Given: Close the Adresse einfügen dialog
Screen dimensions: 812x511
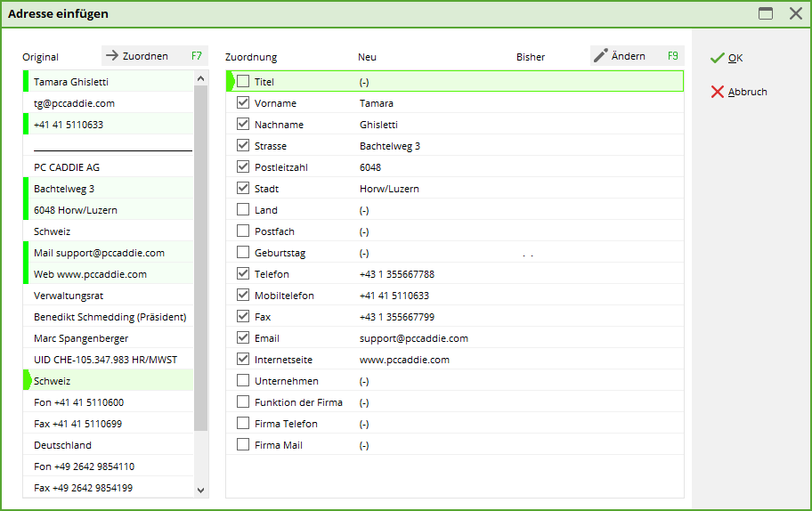Looking at the screenshot, I should point(795,13).
